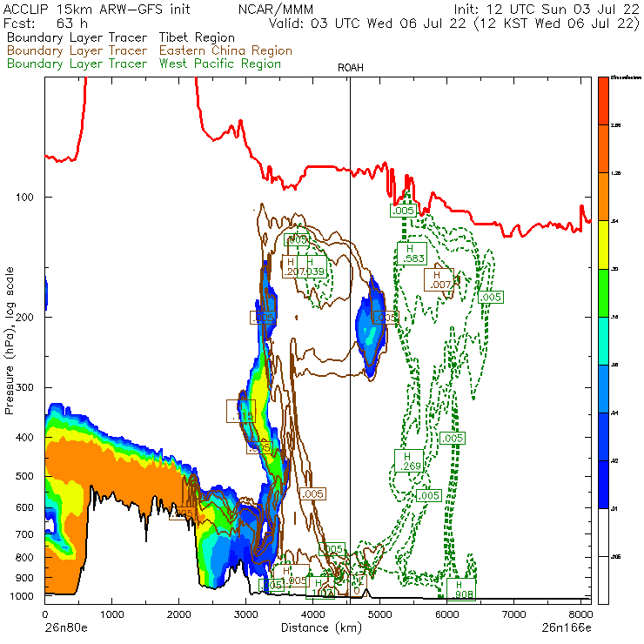Click the '2.56' colorbar value label
The height and width of the screenshot is (644, 644).
(615, 125)
